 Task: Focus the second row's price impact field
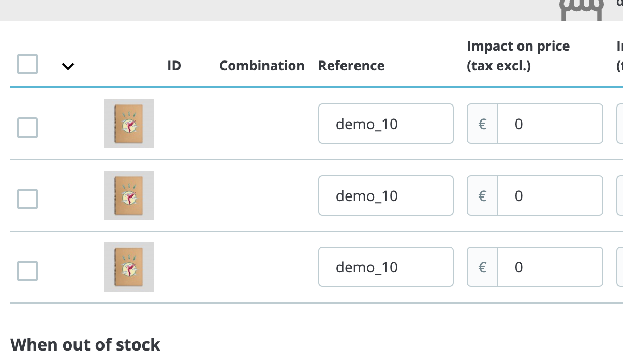point(550,195)
